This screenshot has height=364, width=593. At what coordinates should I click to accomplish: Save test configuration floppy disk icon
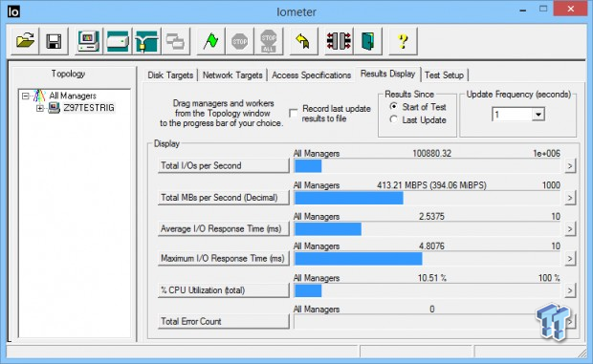coord(54,41)
